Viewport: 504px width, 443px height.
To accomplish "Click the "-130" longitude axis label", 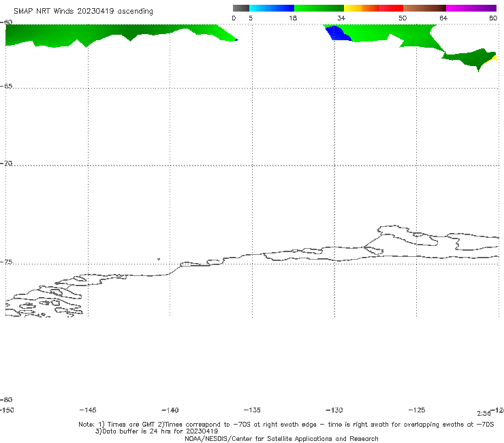I will [334, 410].
